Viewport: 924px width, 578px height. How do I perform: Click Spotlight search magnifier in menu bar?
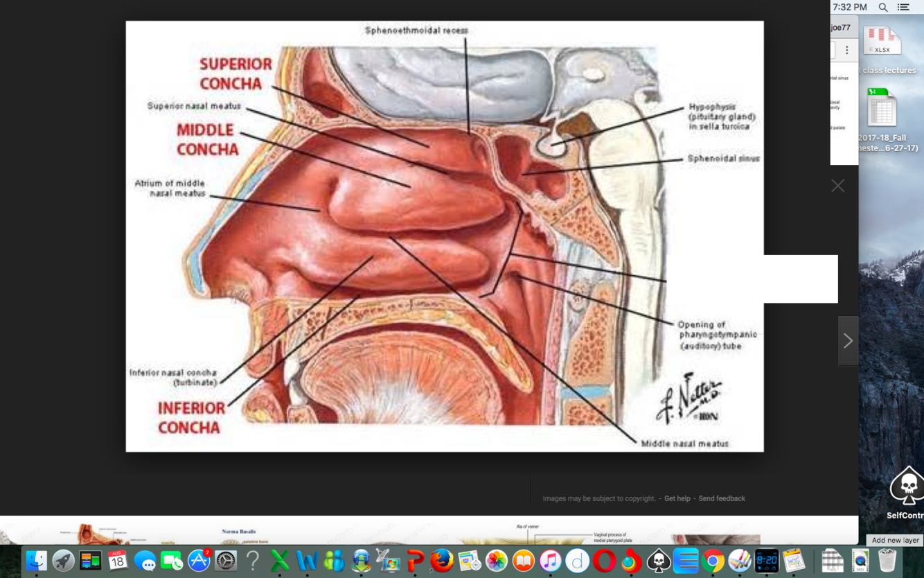click(883, 7)
